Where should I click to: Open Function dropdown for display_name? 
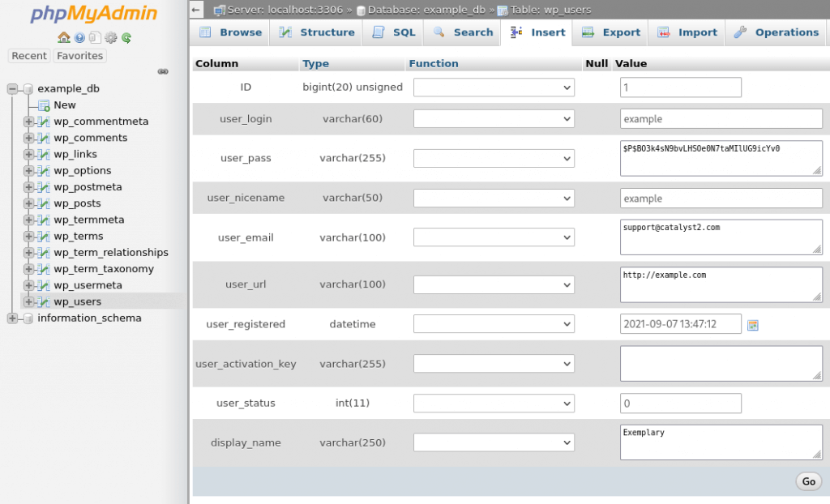(x=494, y=442)
